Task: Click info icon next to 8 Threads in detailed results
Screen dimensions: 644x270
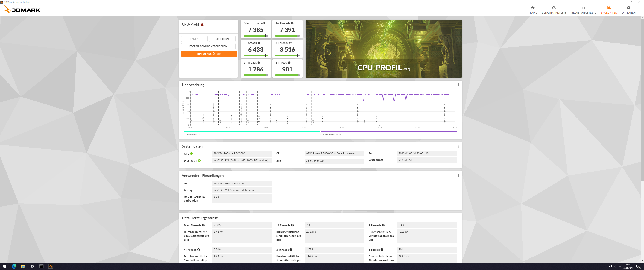Action: click(x=383, y=225)
